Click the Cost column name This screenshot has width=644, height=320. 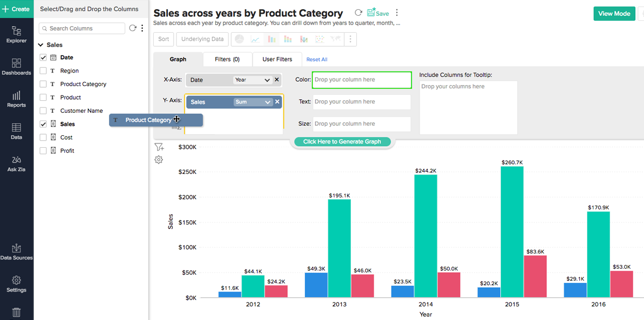[66, 137]
